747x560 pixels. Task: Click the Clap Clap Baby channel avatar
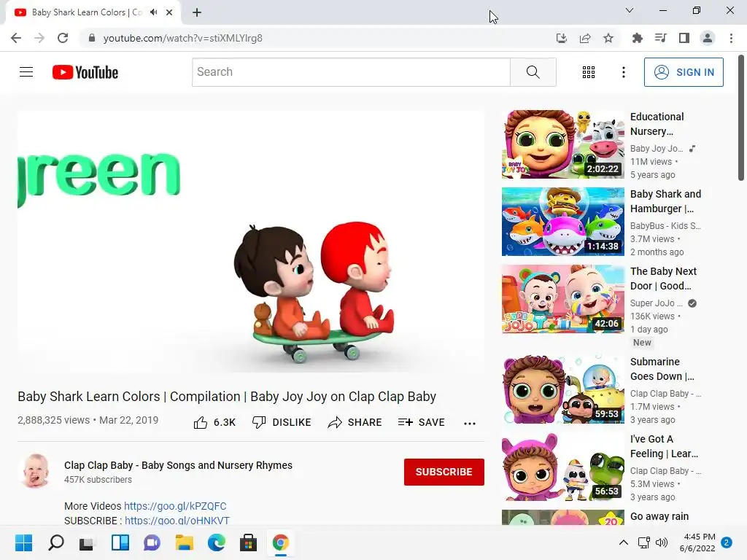(36, 471)
